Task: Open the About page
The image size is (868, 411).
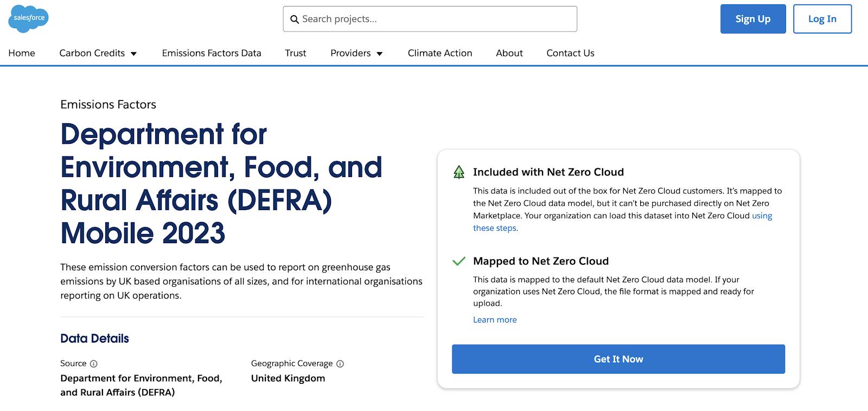Action: click(509, 53)
